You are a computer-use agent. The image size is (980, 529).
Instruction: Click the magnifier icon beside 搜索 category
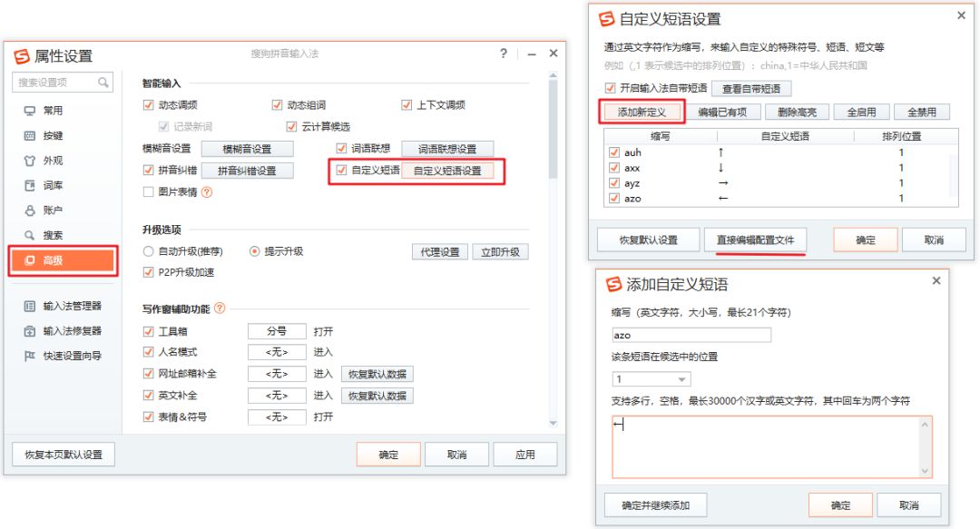(29, 236)
